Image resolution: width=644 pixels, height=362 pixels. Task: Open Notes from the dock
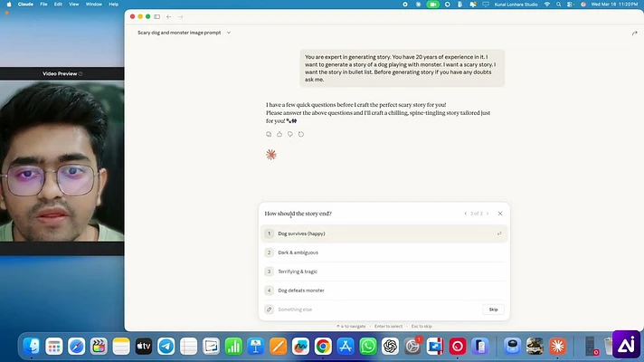coord(121,347)
